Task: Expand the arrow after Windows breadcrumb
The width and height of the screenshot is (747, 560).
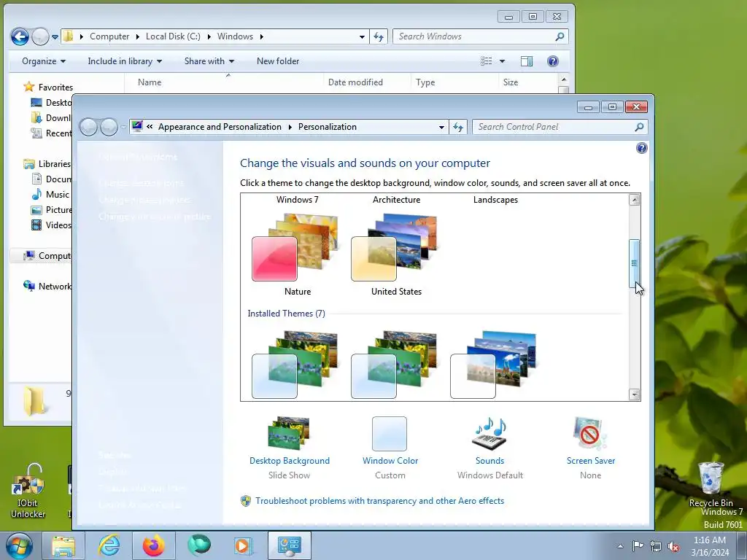Action: [x=262, y=36]
